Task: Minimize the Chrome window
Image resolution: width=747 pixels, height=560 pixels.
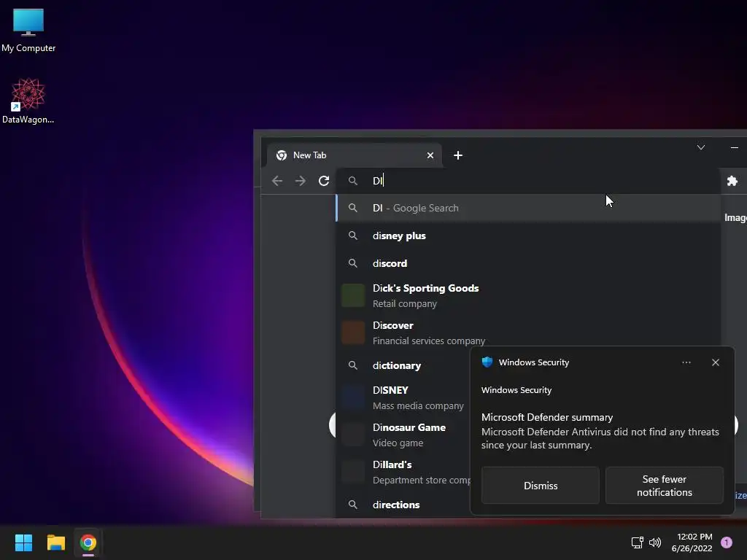Action: click(x=734, y=147)
